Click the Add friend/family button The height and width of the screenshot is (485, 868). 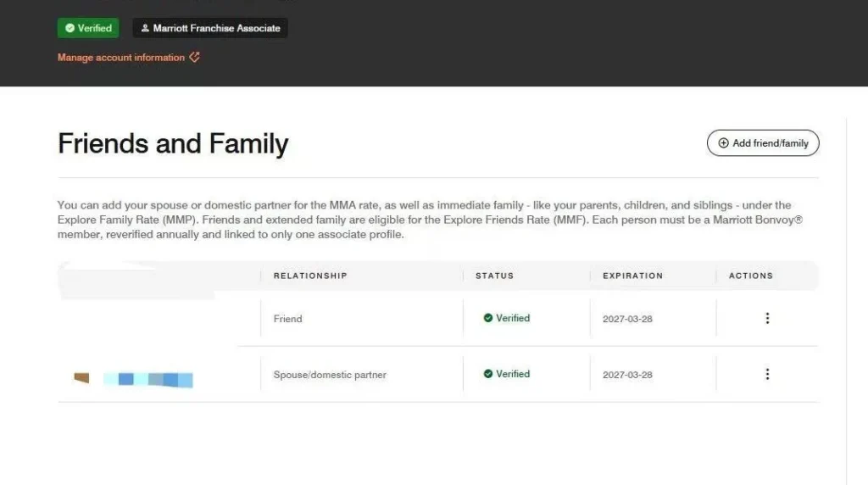[x=763, y=142]
